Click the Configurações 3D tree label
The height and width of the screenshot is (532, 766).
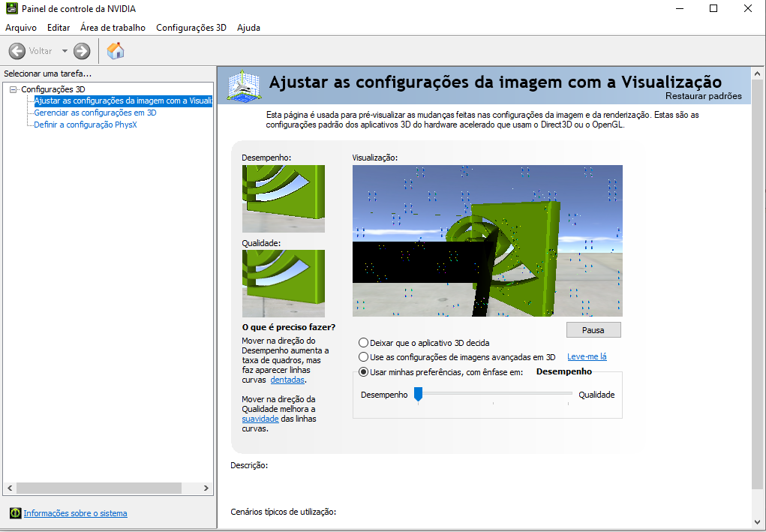tap(53, 89)
